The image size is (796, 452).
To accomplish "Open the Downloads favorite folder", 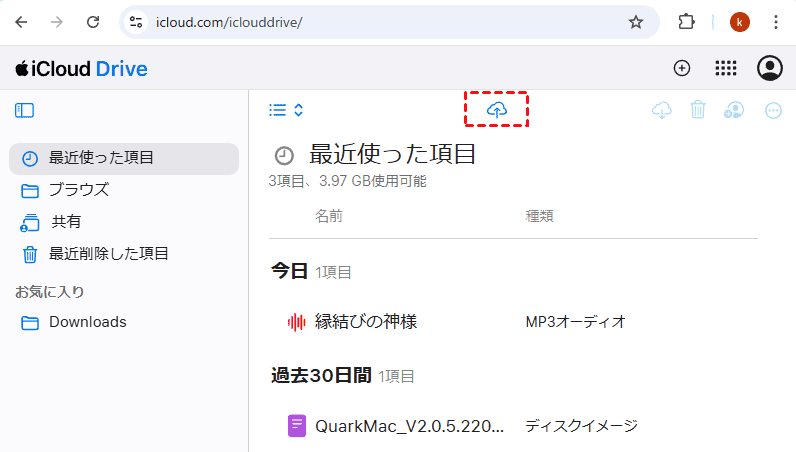I will click(x=87, y=322).
